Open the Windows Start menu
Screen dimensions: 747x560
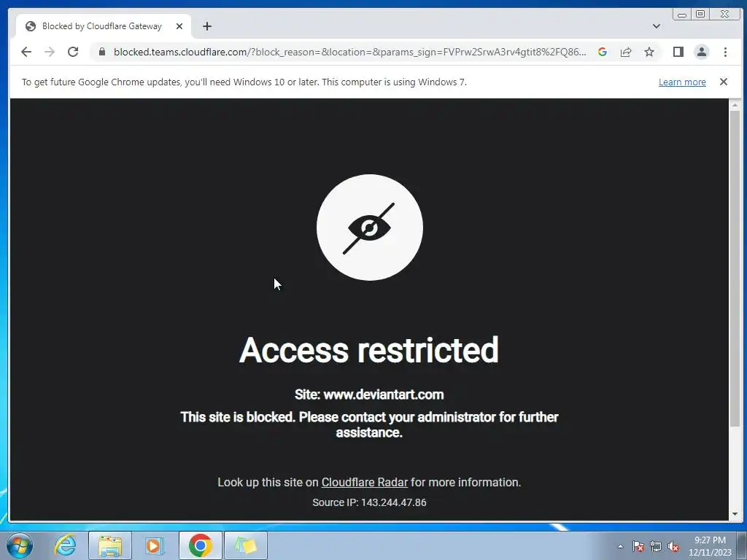(20, 545)
